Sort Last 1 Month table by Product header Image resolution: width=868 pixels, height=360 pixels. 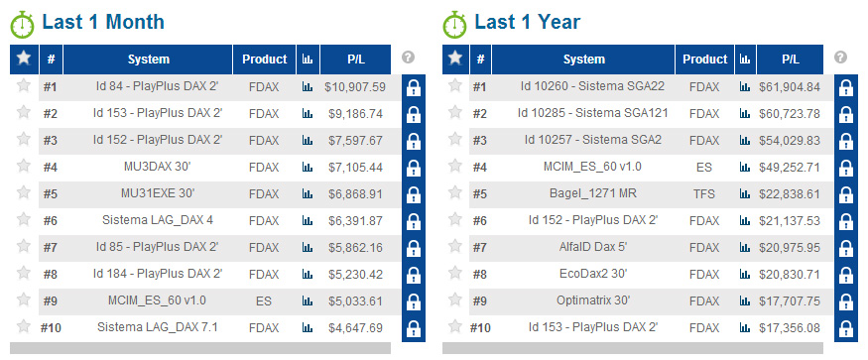point(265,60)
